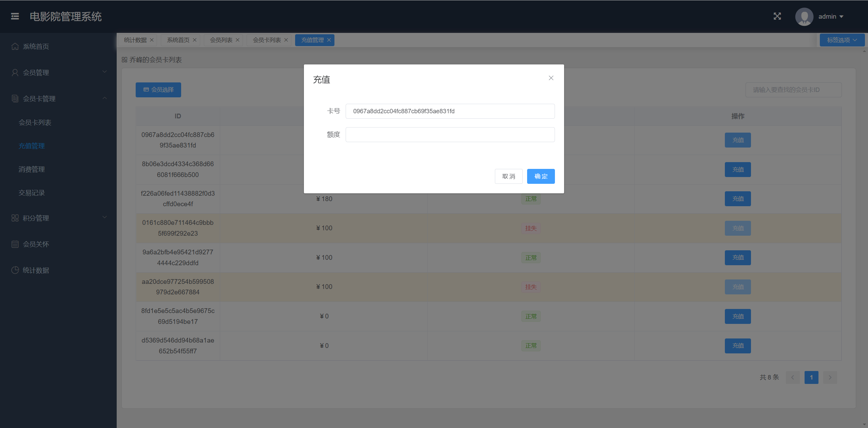
Task: Focus the 额度 input field
Action: click(x=450, y=135)
